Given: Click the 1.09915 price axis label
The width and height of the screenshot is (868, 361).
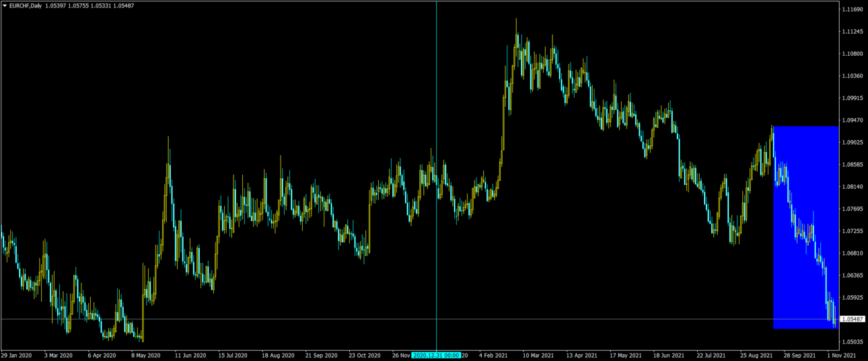Looking at the screenshot, I should [852, 98].
